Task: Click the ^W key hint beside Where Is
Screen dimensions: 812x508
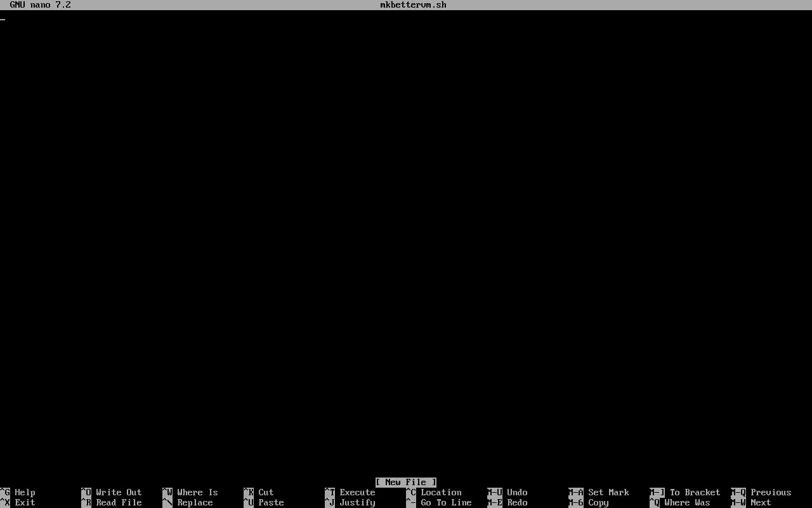Action: click(x=167, y=492)
